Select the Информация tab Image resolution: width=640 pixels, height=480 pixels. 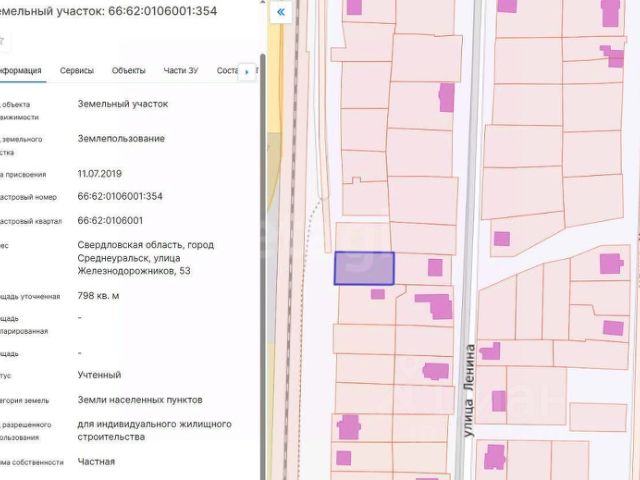coord(21,70)
